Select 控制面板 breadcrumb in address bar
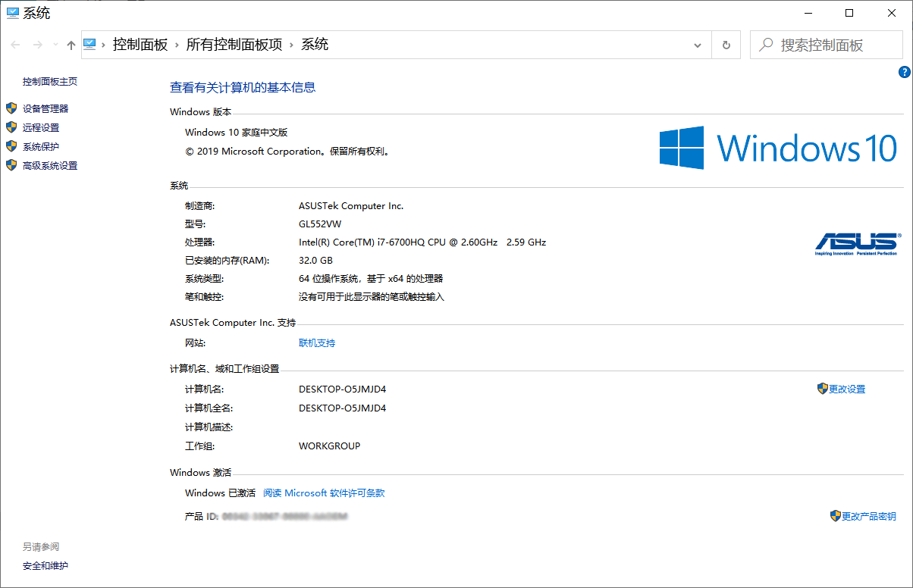 click(140, 45)
